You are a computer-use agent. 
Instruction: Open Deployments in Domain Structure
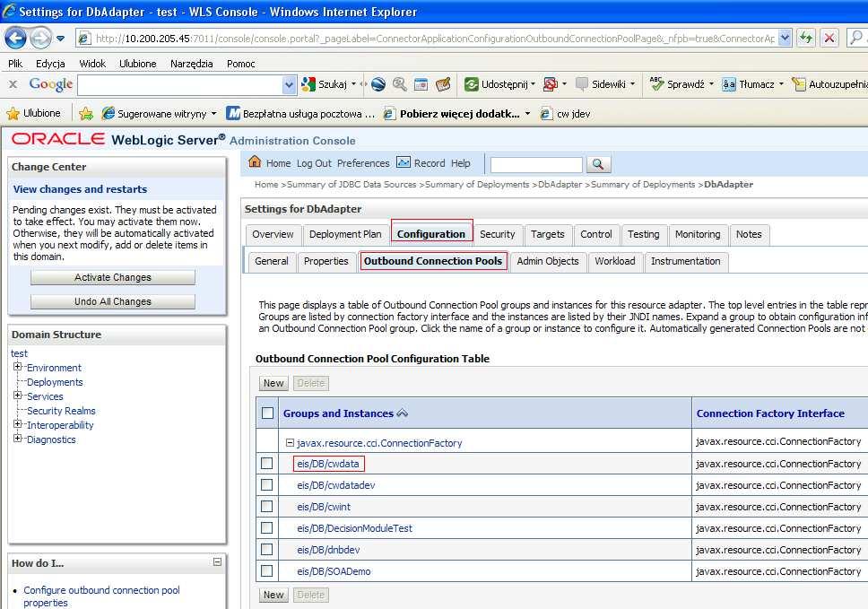point(55,382)
